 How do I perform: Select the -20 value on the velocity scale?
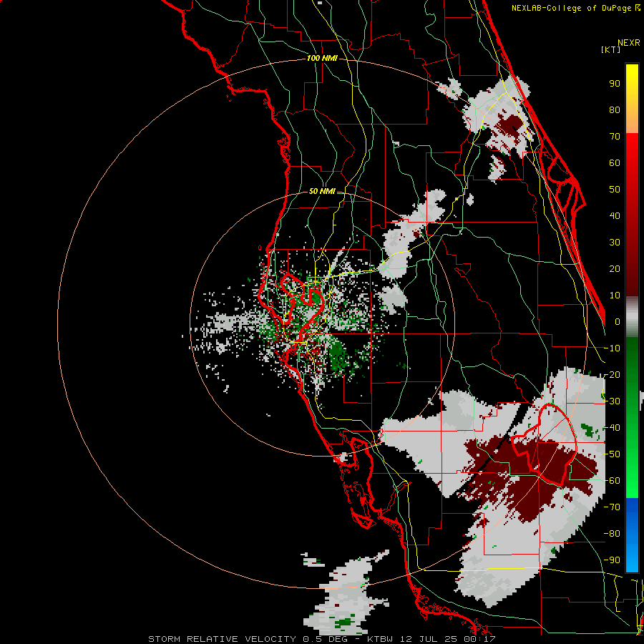pos(612,374)
